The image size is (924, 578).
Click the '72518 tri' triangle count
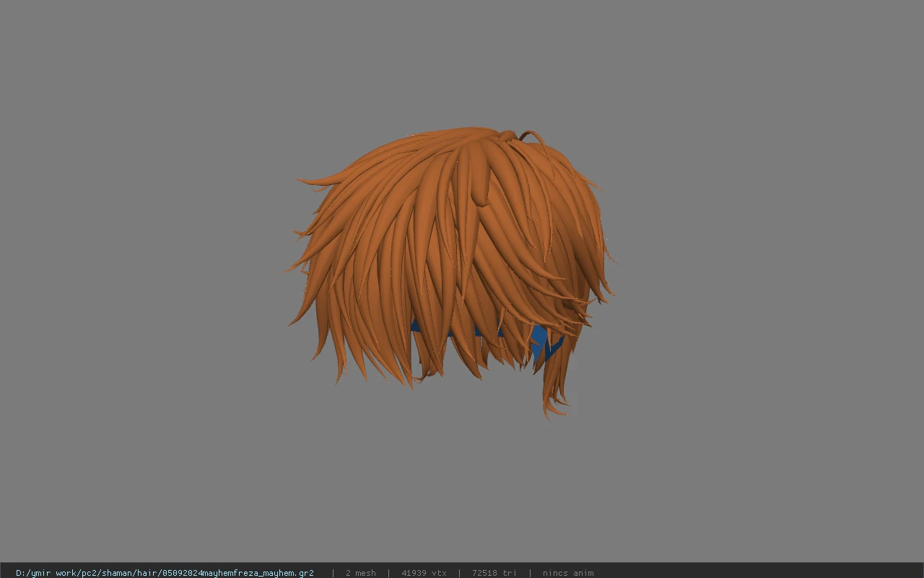[494, 573]
